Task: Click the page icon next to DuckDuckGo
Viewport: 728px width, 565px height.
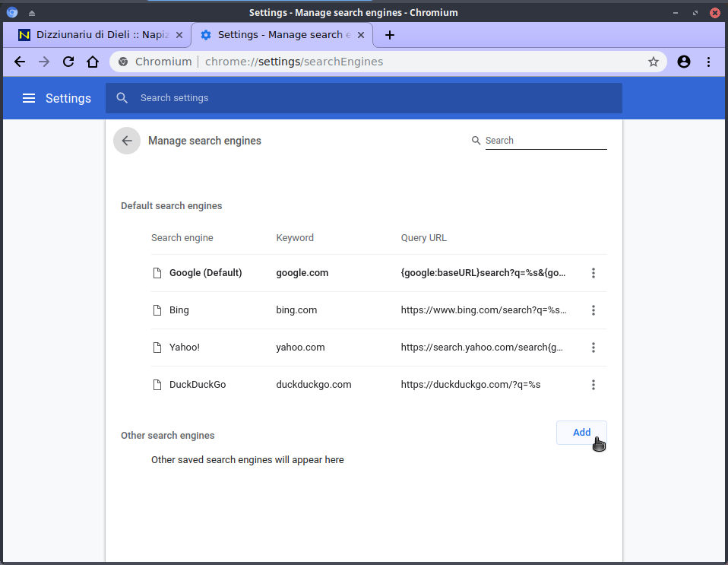Action: point(157,385)
